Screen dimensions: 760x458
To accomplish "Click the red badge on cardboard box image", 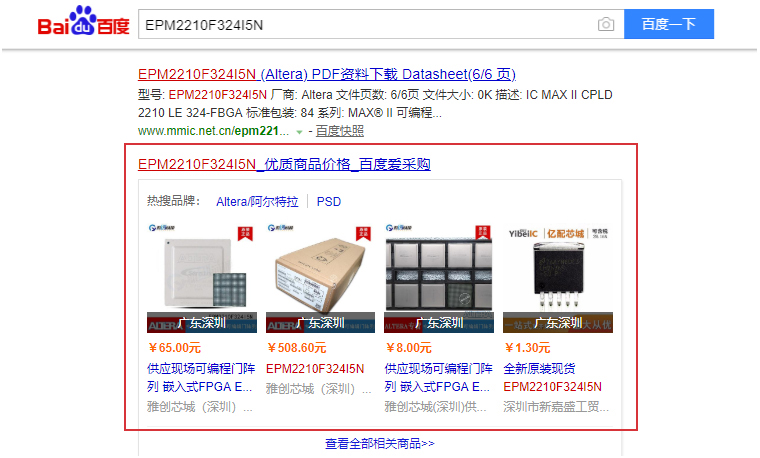I will point(364,233).
